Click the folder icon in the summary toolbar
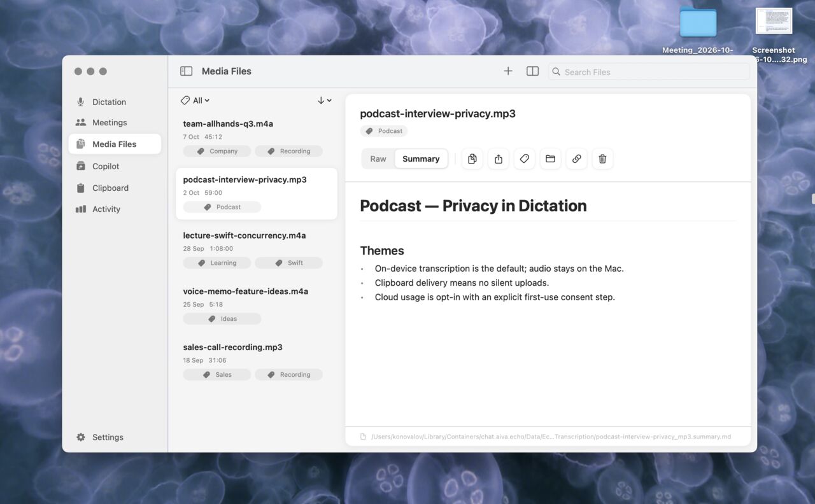The width and height of the screenshot is (815, 504). point(551,158)
